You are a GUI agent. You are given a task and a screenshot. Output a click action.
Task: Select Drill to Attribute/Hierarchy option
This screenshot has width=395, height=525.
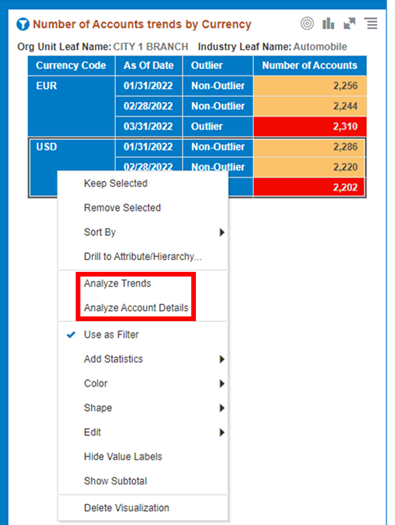143,256
